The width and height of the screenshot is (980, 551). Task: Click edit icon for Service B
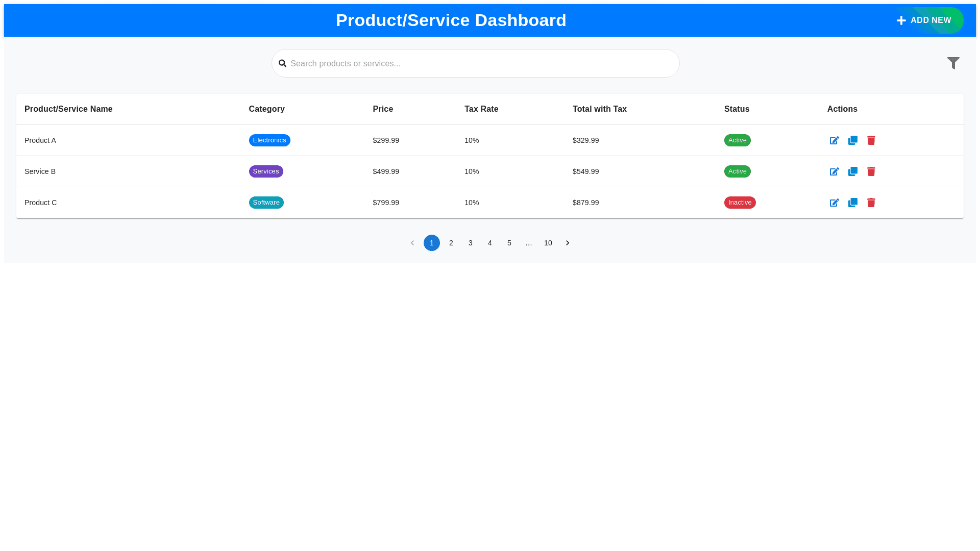pyautogui.click(x=834, y=171)
